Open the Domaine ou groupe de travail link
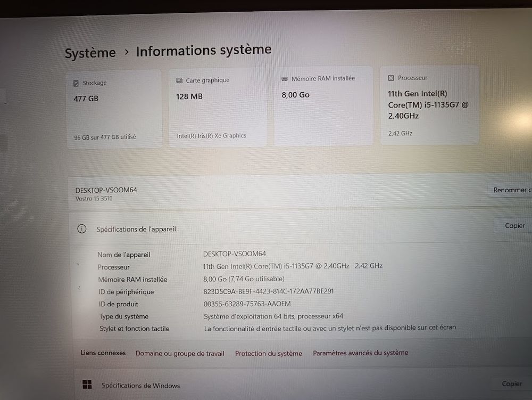Screen dimensions: 532x400 (x=180, y=353)
